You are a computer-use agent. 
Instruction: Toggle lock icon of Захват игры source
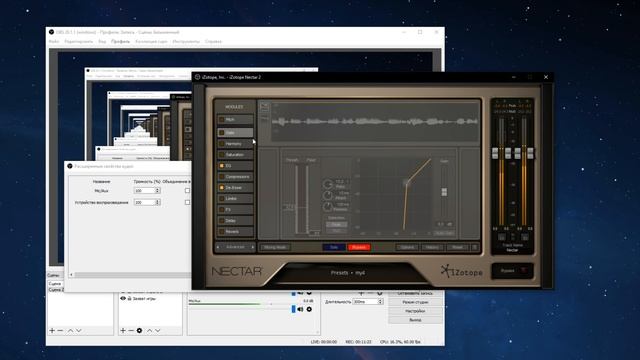(129, 299)
